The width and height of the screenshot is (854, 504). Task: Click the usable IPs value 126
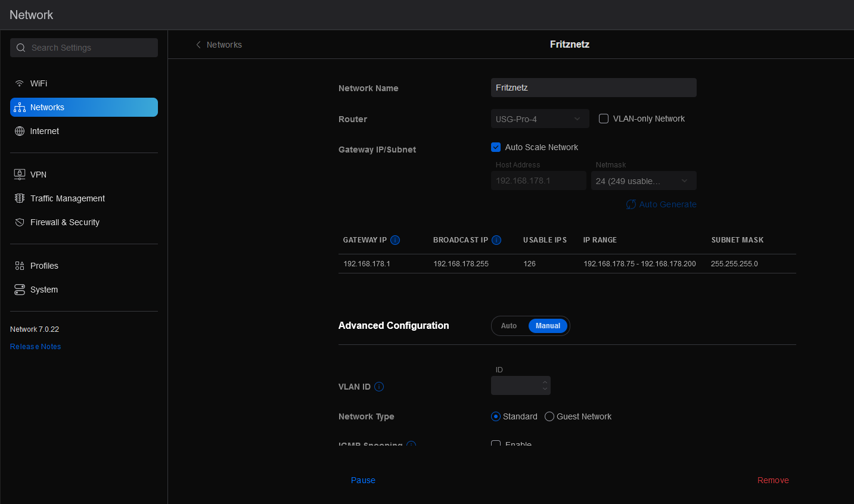pos(529,264)
